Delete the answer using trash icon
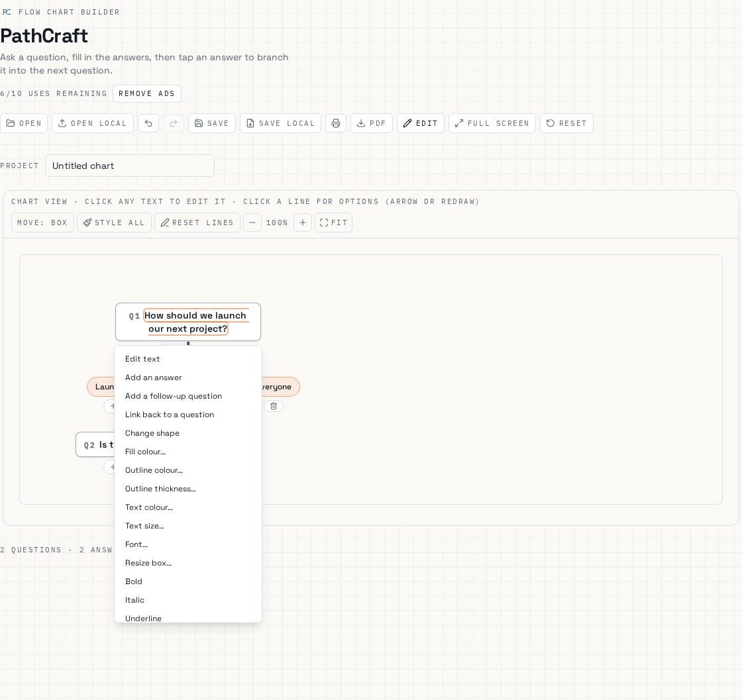This screenshot has width=742, height=700. 274,406
